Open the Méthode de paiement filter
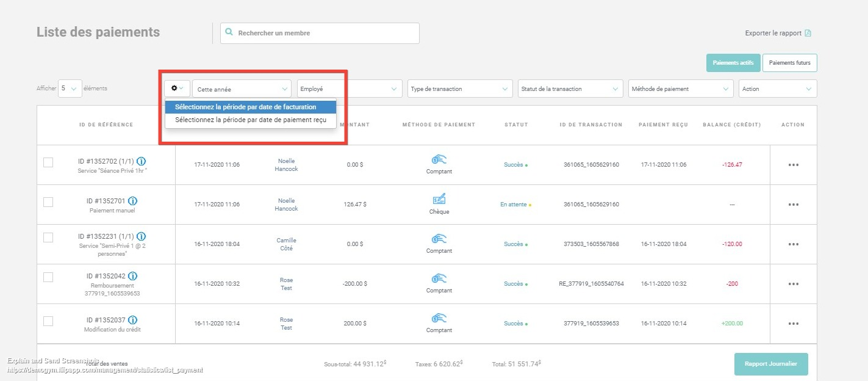 pyautogui.click(x=681, y=89)
